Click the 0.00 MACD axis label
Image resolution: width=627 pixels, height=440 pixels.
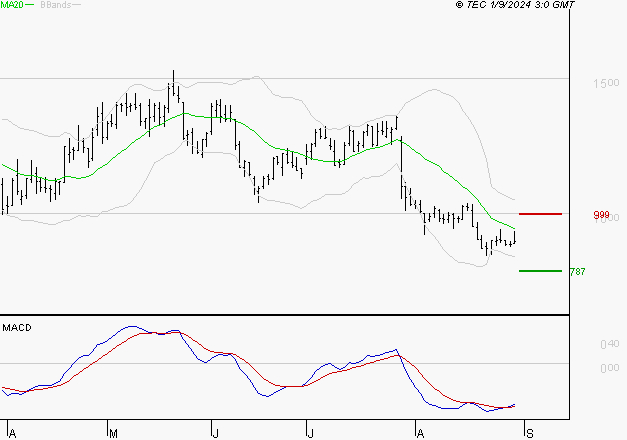(x=610, y=368)
